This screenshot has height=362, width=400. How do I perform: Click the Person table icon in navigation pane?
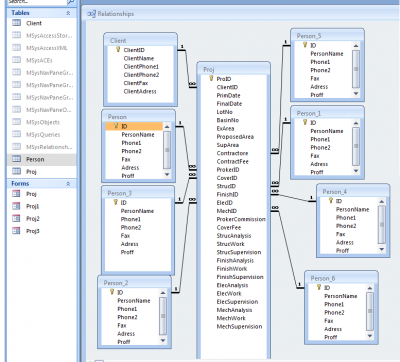point(16,159)
